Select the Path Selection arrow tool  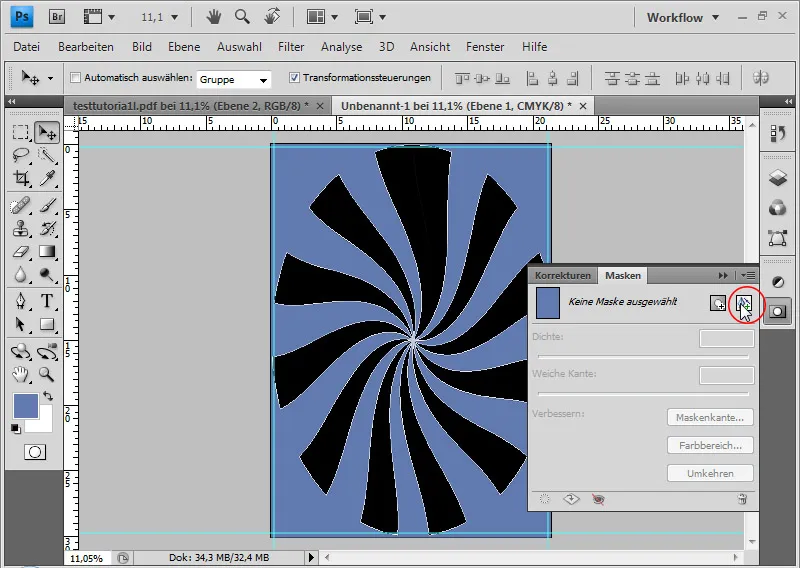click(20, 324)
